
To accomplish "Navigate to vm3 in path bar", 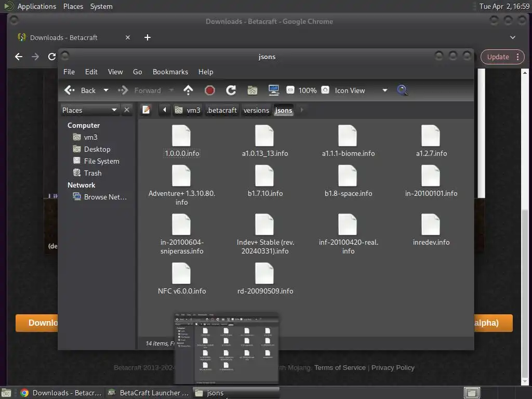I will pyautogui.click(x=188, y=110).
